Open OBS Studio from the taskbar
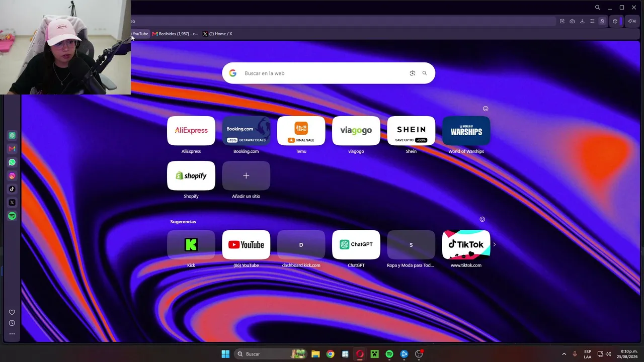The height and width of the screenshot is (362, 644). [419, 354]
